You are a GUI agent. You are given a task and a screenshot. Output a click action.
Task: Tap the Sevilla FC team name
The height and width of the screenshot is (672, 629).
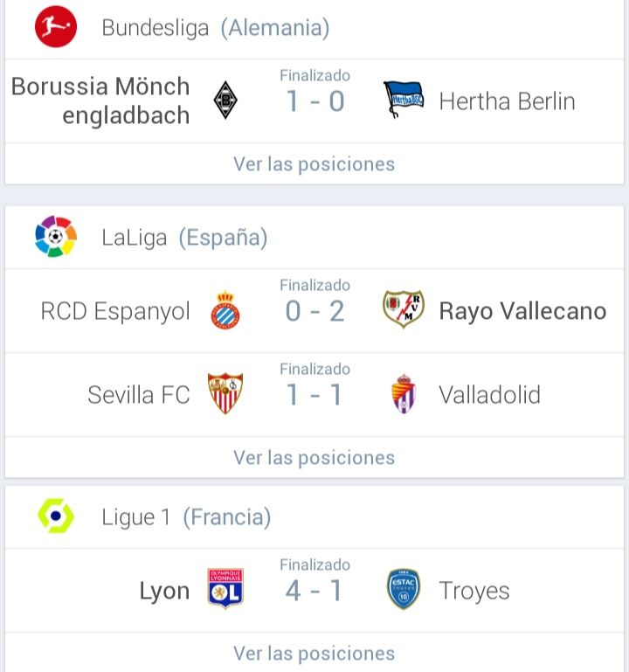[x=138, y=395]
